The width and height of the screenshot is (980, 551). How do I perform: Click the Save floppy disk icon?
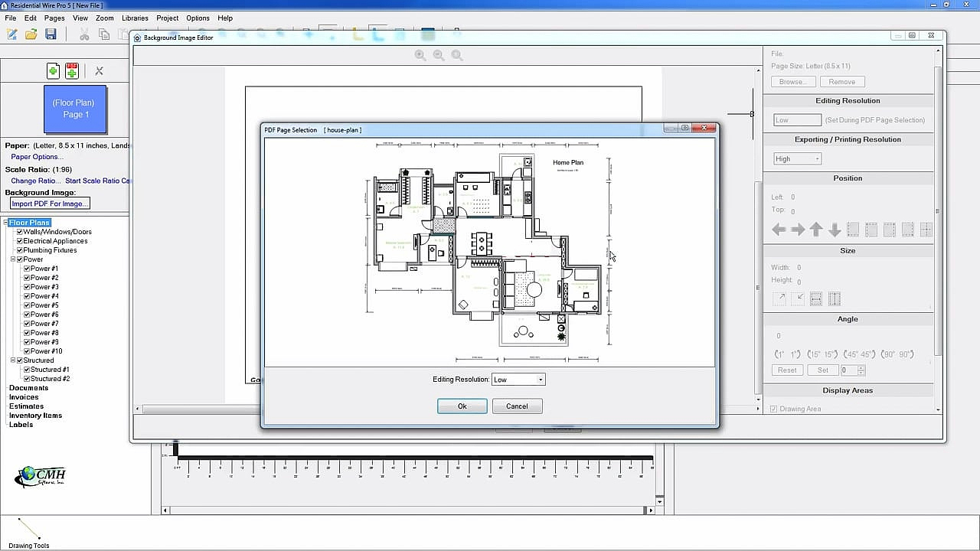pyautogui.click(x=51, y=34)
